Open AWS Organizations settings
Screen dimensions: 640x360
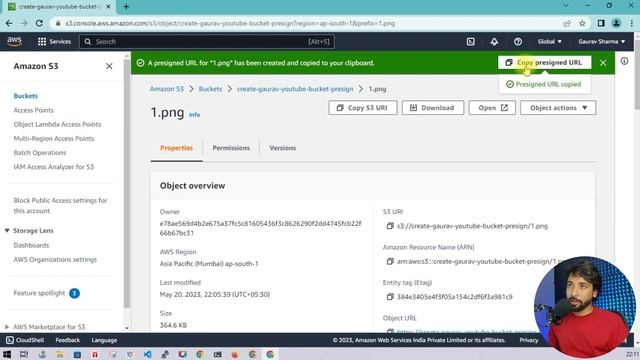(55, 260)
